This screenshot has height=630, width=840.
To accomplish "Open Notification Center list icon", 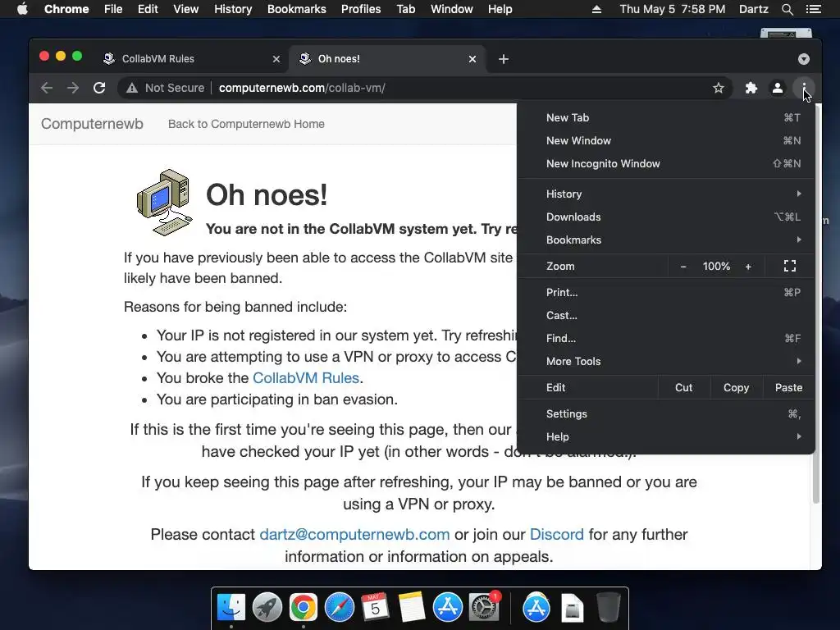I will tap(813, 9).
